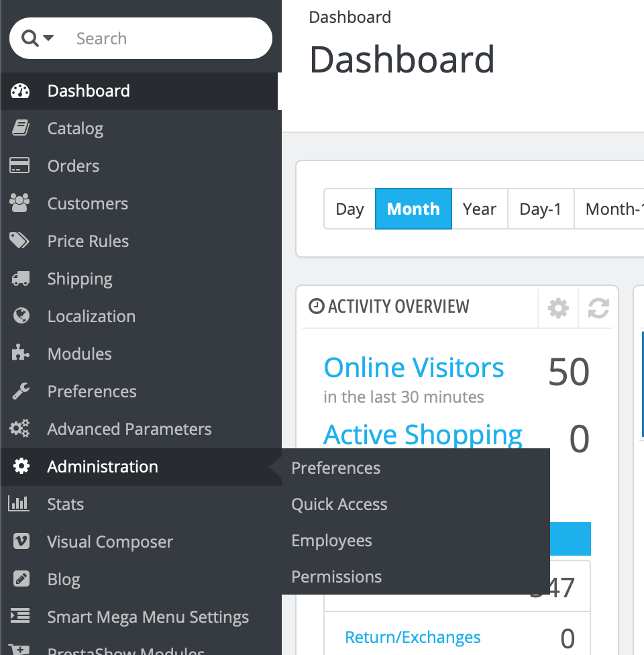Image resolution: width=644 pixels, height=655 pixels.
Task: Click the Return/Exchanges link
Action: (x=413, y=637)
